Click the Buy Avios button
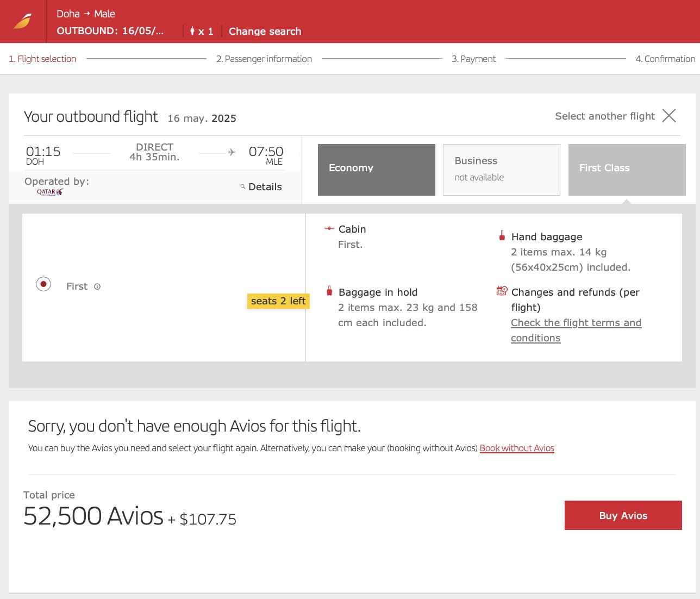Screen dimensions: 700x599 [x=623, y=515]
